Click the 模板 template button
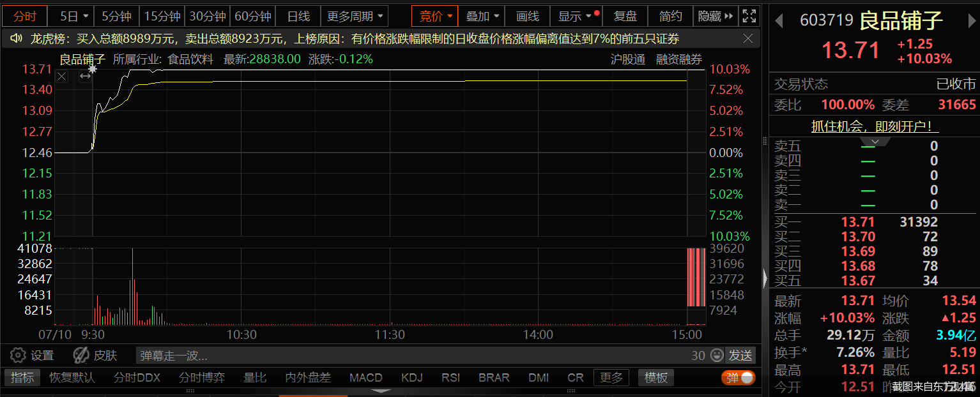This screenshot has height=397, width=980. (655, 378)
